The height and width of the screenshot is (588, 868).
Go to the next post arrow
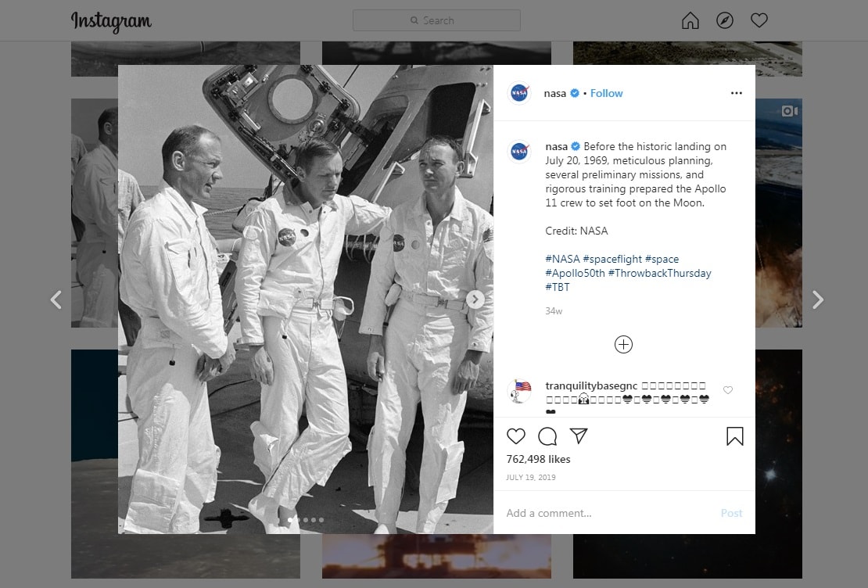click(x=817, y=299)
